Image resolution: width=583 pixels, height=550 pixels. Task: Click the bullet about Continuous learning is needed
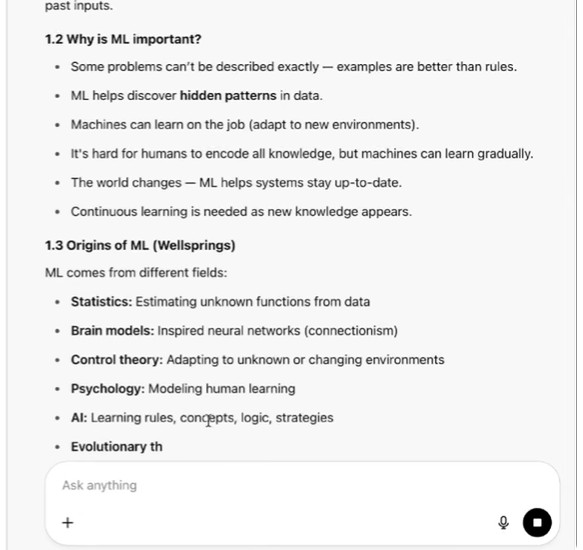point(241,212)
